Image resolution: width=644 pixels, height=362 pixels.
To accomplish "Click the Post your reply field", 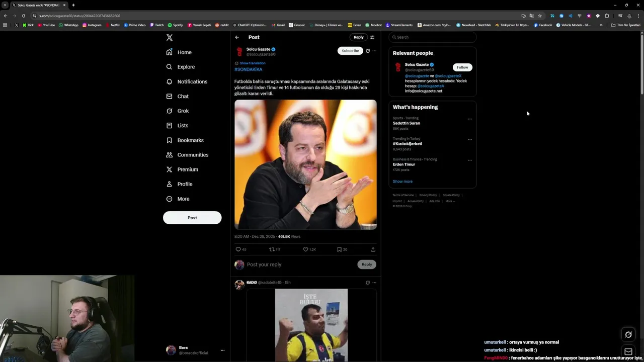I will click(299, 264).
